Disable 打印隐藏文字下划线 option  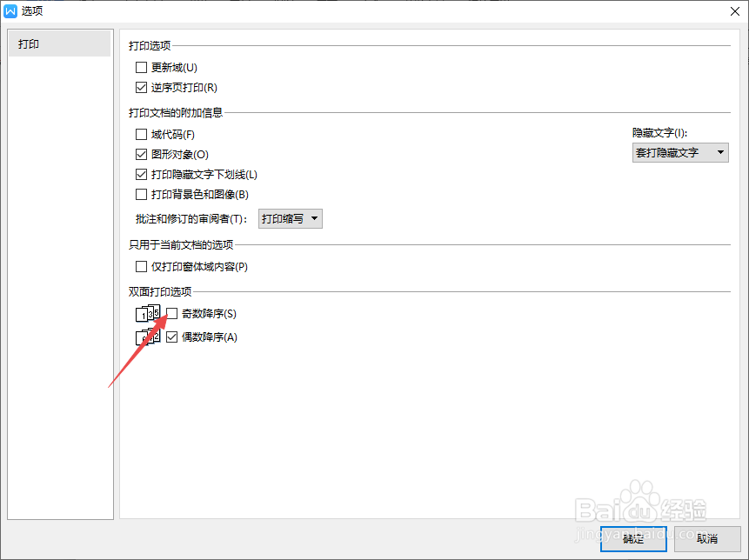141,174
